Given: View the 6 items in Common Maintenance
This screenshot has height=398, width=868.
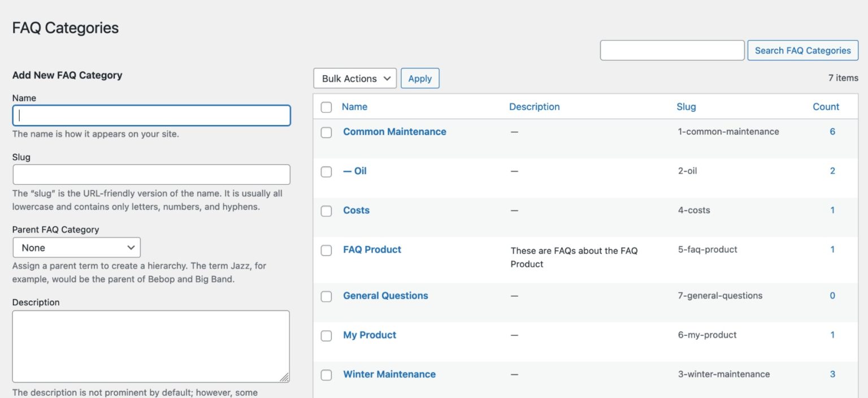Looking at the screenshot, I should click(832, 131).
